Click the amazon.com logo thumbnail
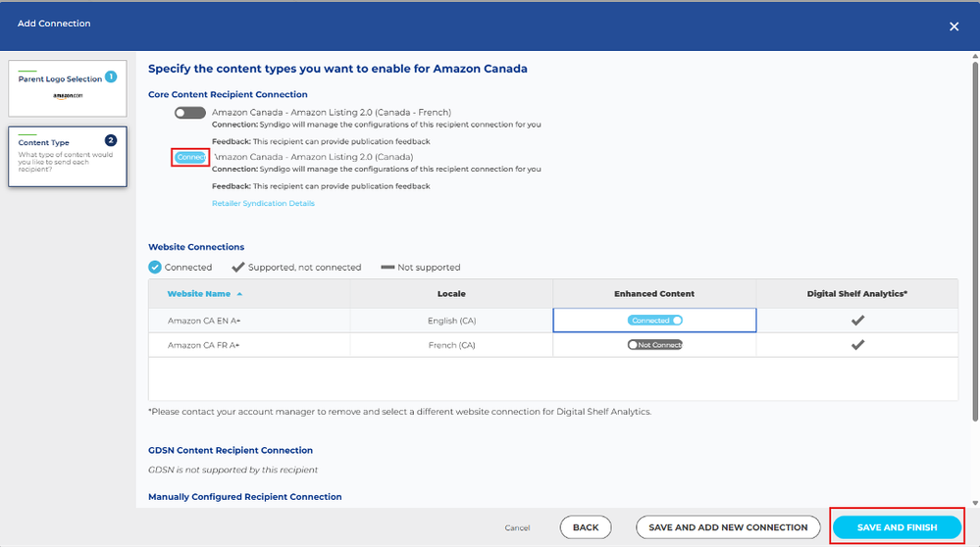 [x=68, y=96]
